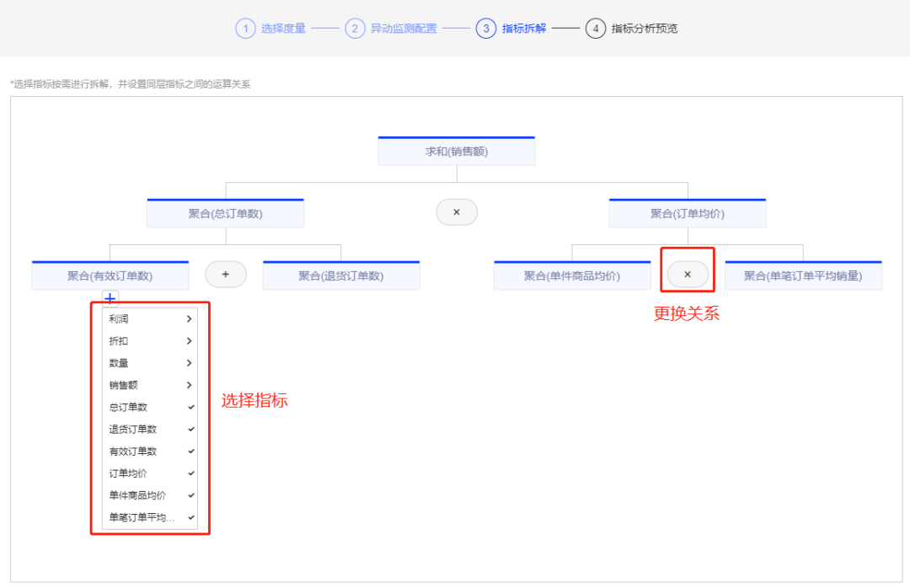The height and width of the screenshot is (588, 910).
Task: Click the 聚合(总订单数) node
Action: point(225,214)
